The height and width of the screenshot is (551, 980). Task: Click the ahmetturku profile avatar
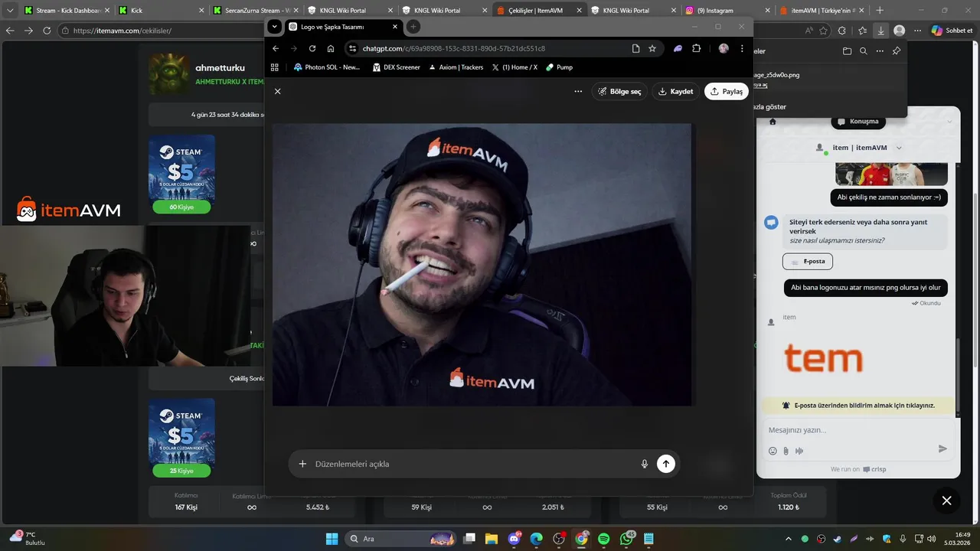[169, 73]
